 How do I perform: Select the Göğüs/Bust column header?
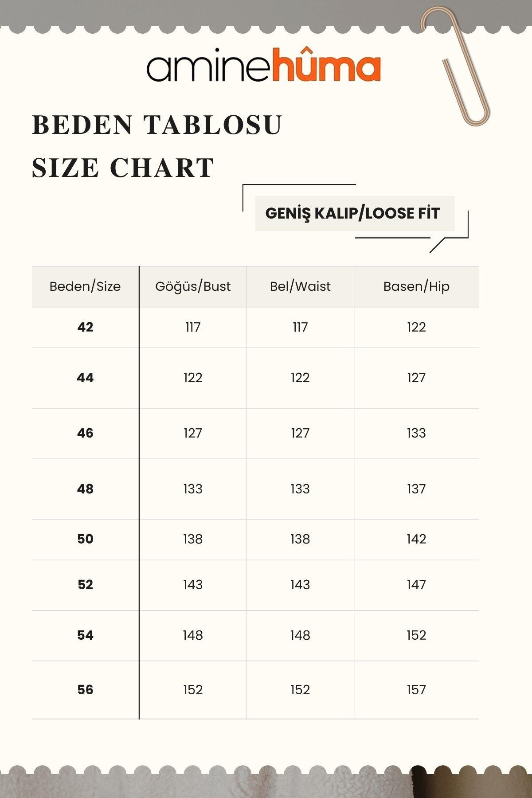point(193,286)
